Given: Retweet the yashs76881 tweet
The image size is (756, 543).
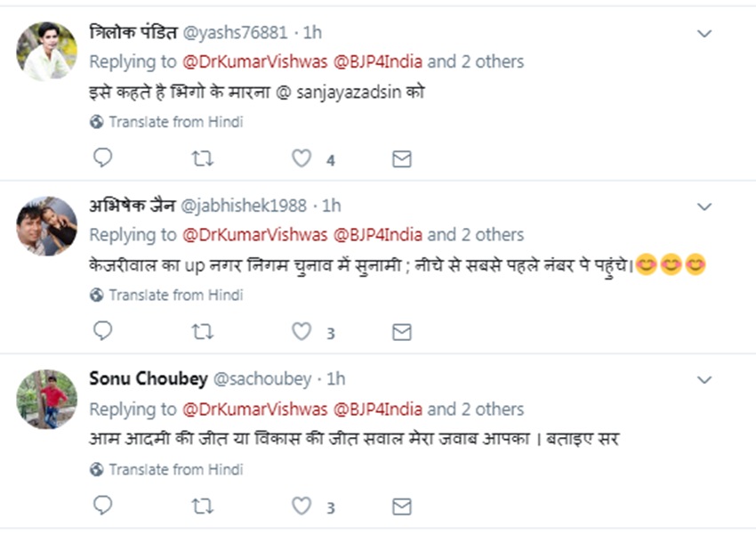Looking at the screenshot, I should pos(203,158).
